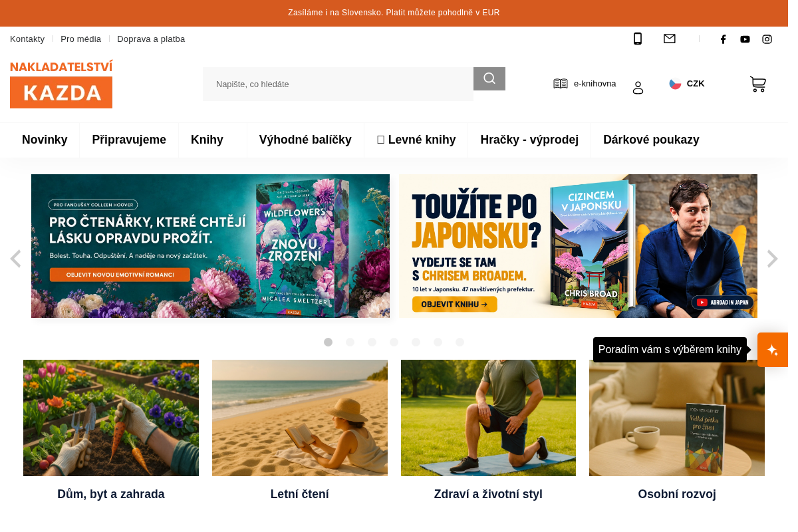Open the Levné knihy menu item
Image resolution: width=798 pixels, height=532 pixels.
pos(416,140)
